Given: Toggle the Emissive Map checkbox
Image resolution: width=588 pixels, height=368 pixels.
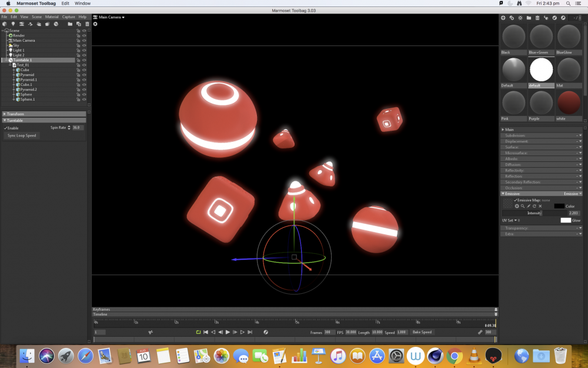Looking at the screenshot, I should [516, 200].
